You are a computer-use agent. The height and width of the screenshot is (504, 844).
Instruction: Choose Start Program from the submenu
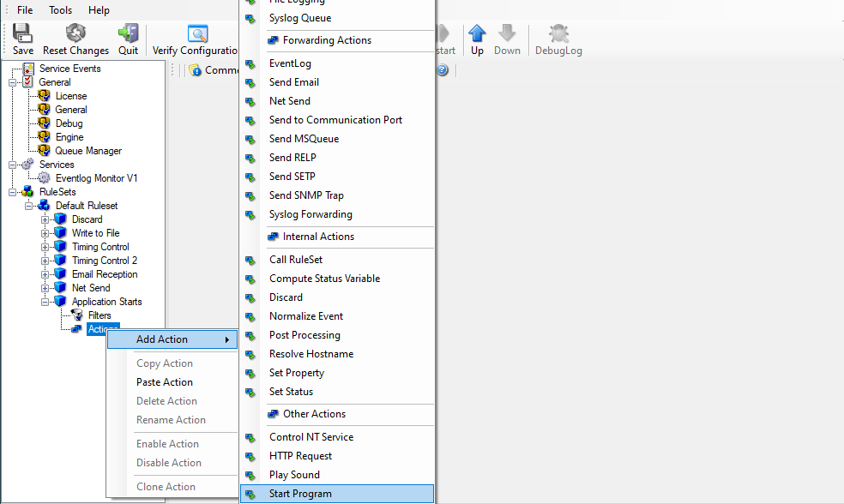tap(300, 494)
